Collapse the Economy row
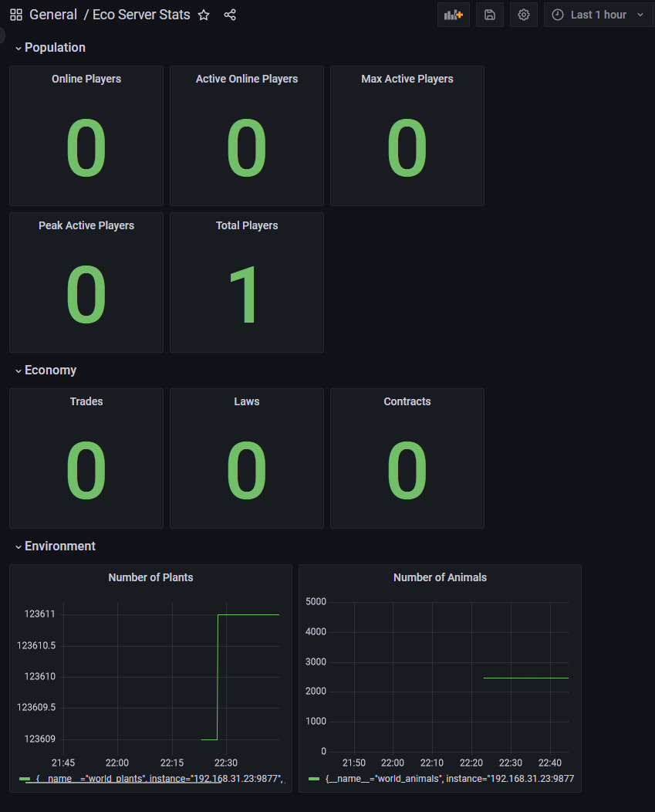This screenshot has width=655, height=812. pyautogui.click(x=46, y=370)
